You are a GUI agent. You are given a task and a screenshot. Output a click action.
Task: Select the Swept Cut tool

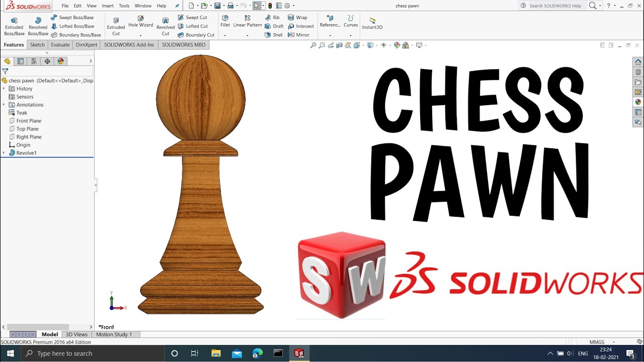tap(192, 18)
